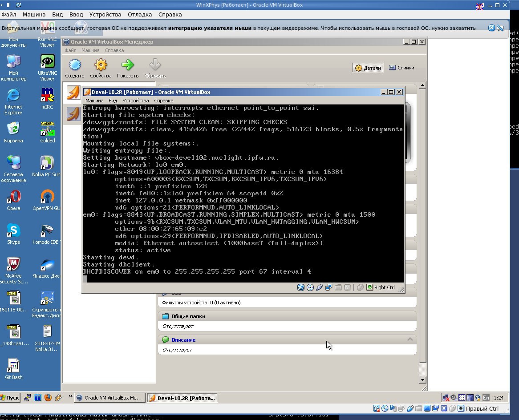Click VirtualBox Manager scrollbar down arrow

(x=422, y=380)
